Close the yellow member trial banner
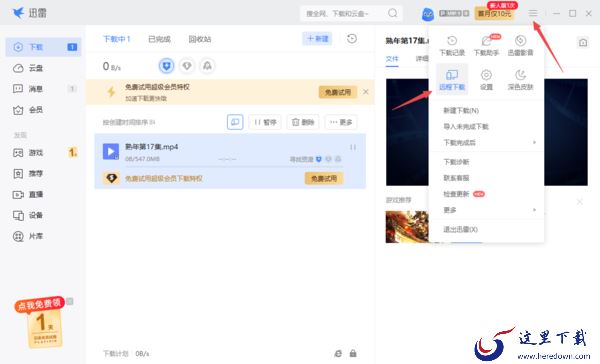 coord(366,92)
